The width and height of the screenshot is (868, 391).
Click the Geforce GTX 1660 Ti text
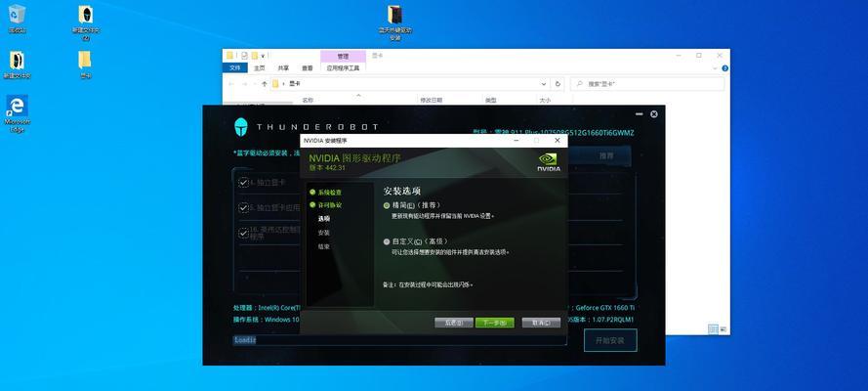[605, 307]
